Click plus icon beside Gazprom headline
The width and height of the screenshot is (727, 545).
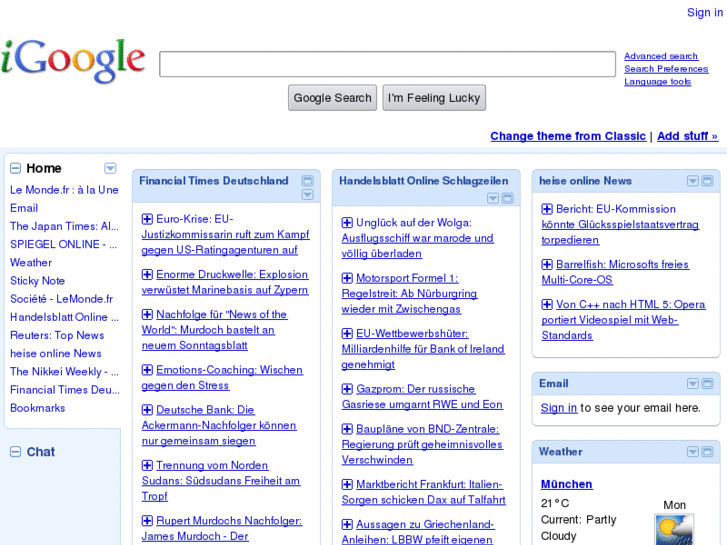[347, 389]
